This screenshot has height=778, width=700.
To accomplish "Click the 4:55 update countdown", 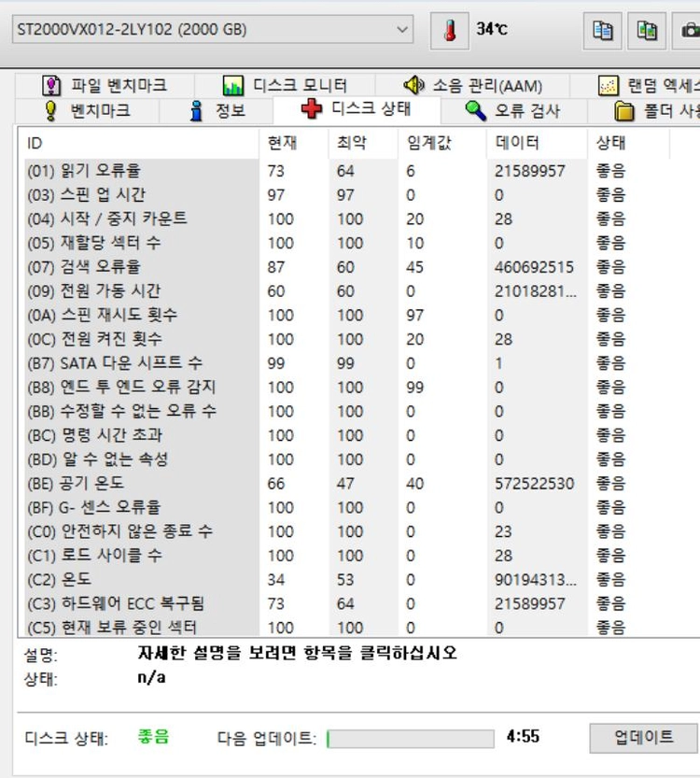I will (x=523, y=736).
